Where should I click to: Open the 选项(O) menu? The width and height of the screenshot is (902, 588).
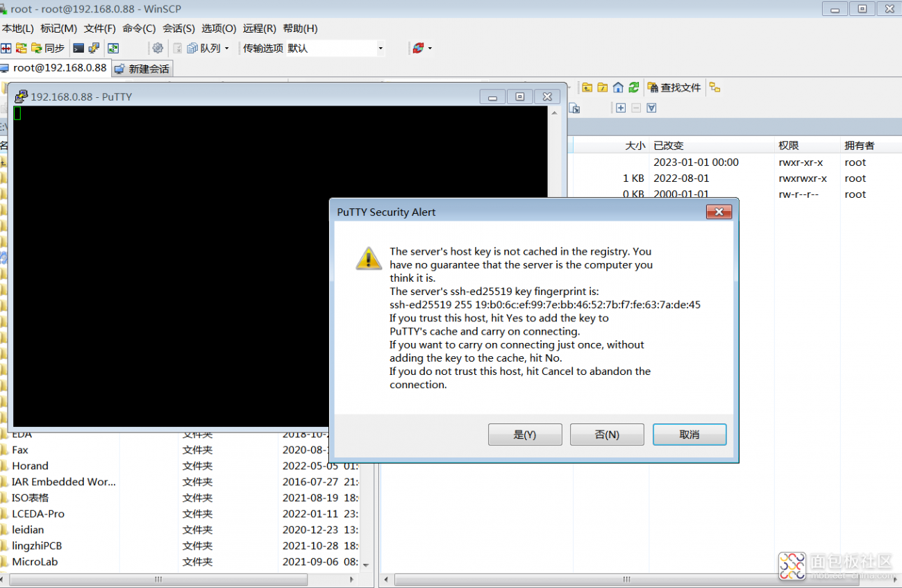point(219,28)
